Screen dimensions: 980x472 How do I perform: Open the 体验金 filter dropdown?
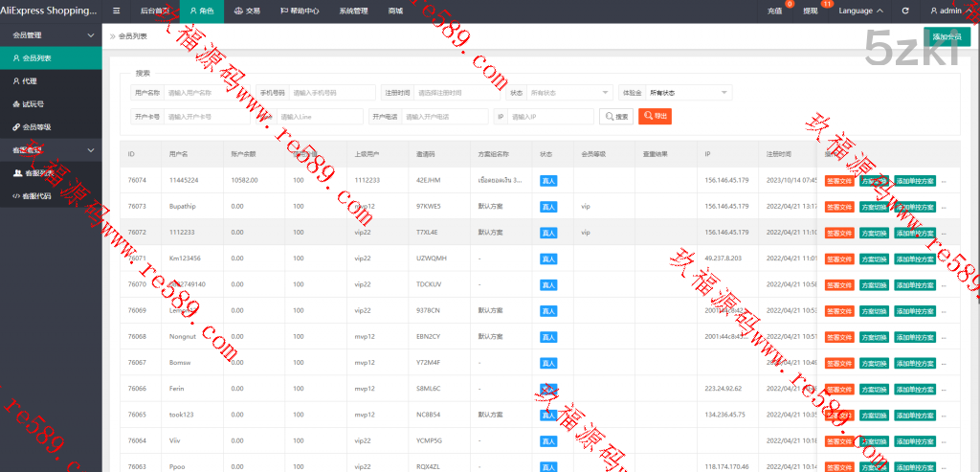pyautogui.click(x=688, y=93)
